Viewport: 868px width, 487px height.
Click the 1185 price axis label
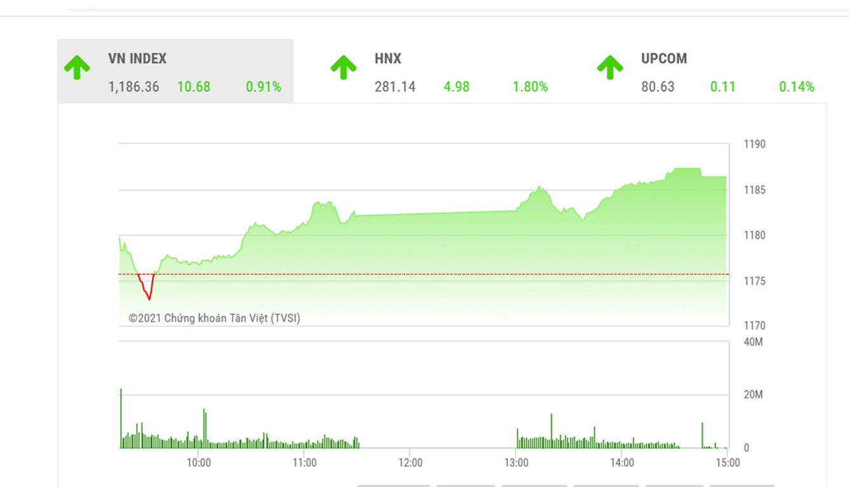point(755,190)
